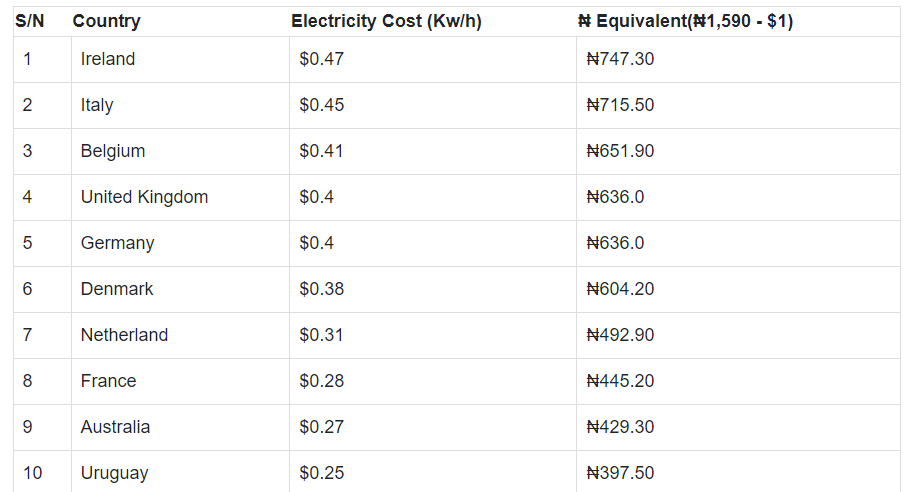
Task: Click the S/N column header
Action: coord(29,21)
